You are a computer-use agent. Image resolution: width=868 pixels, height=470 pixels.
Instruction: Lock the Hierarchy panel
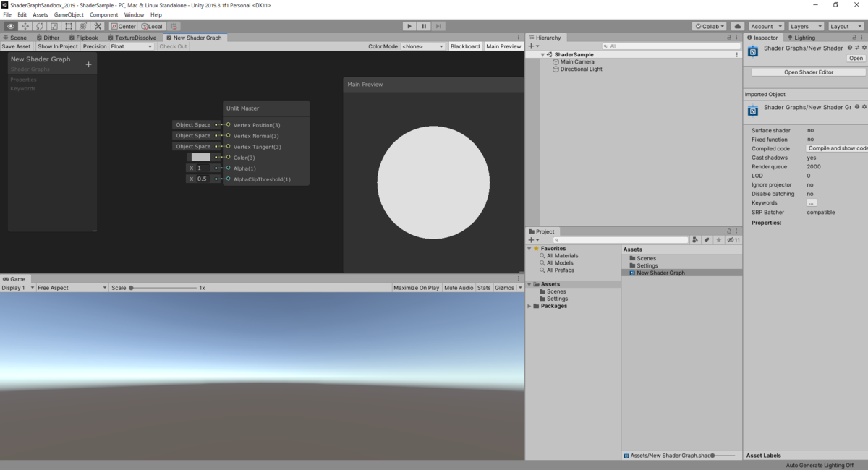tap(729, 38)
